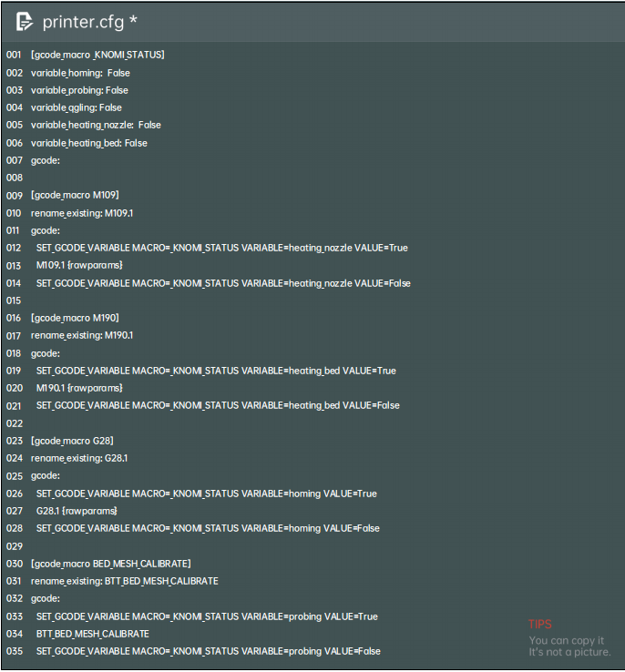Viewport: 625px width, 672px height.
Task: Click the variable_qgling: False line
Action: (76, 107)
